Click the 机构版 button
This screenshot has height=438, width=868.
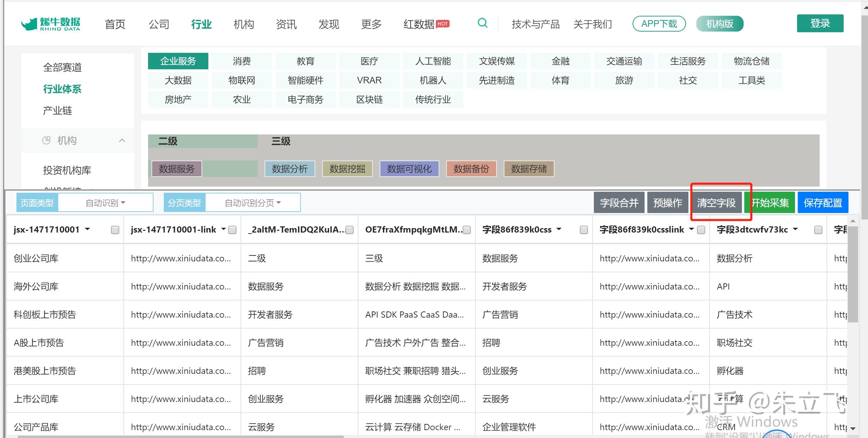tap(720, 24)
